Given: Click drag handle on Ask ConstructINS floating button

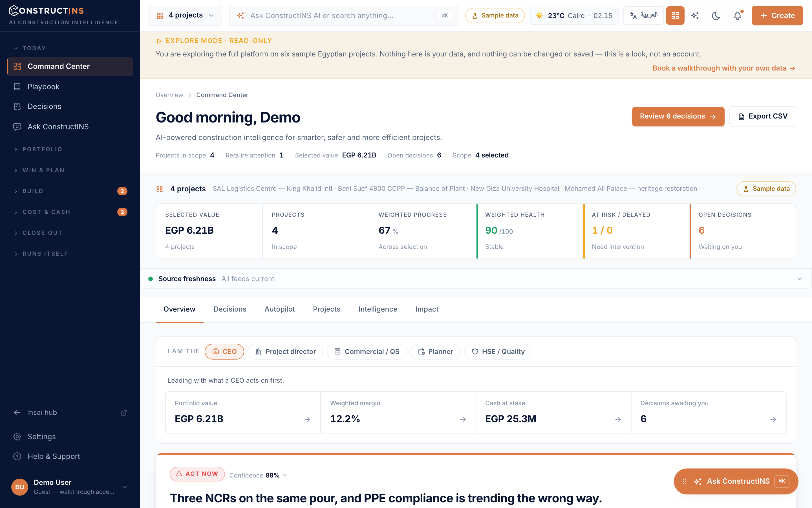Looking at the screenshot, I should point(685,481).
